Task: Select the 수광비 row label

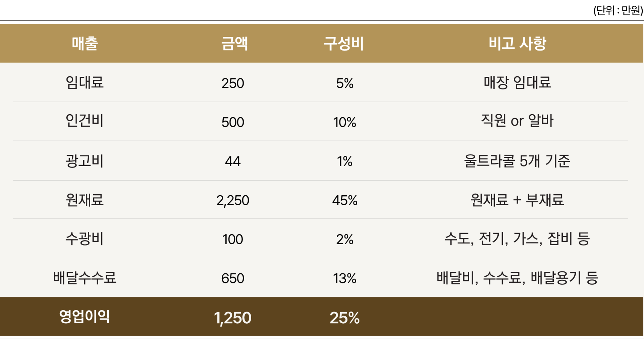Action: pyautogui.click(x=85, y=239)
